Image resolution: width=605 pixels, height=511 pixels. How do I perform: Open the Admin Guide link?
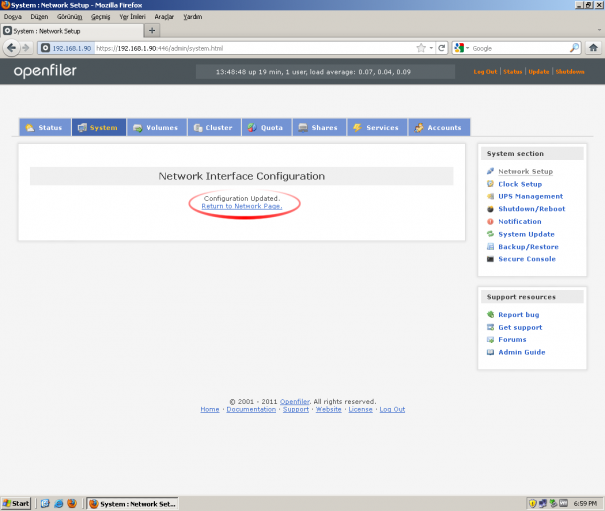coord(522,352)
